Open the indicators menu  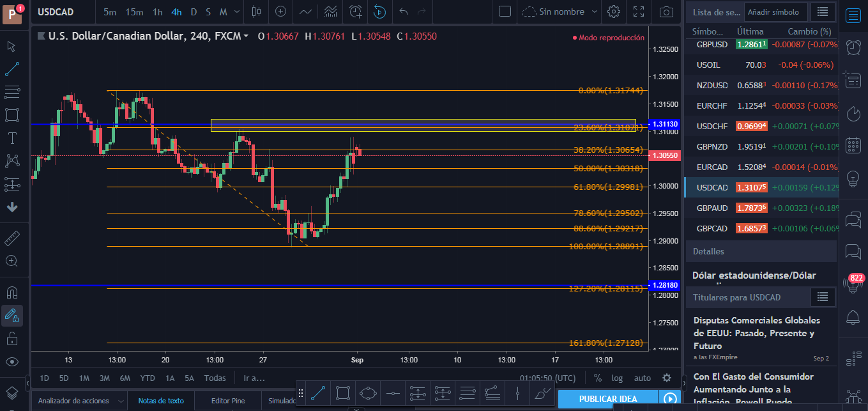point(305,12)
